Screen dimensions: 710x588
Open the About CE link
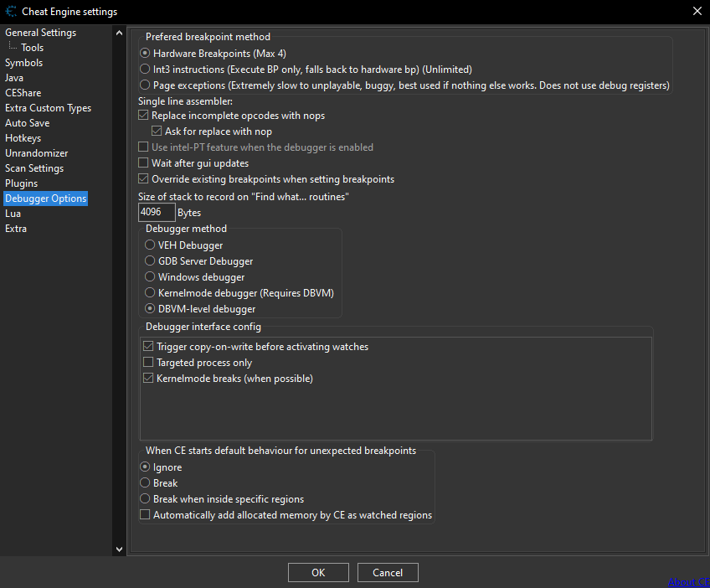click(688, 582)
